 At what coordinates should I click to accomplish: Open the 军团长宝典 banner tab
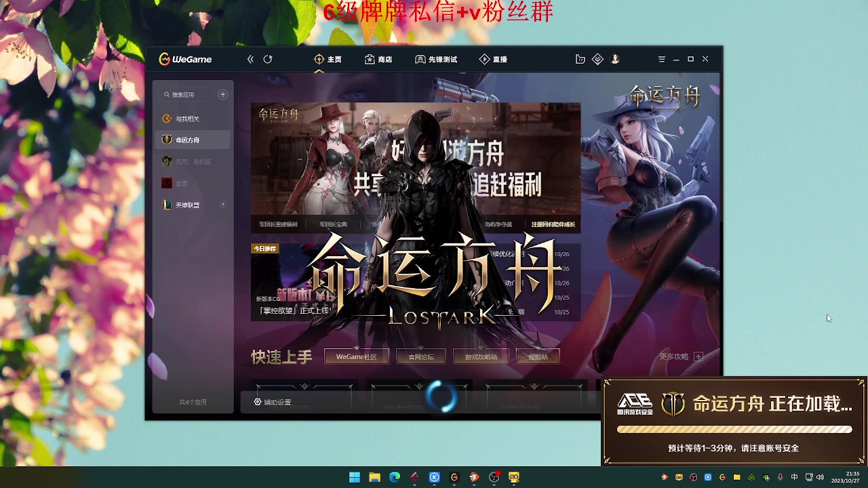(x=333, y=224)
